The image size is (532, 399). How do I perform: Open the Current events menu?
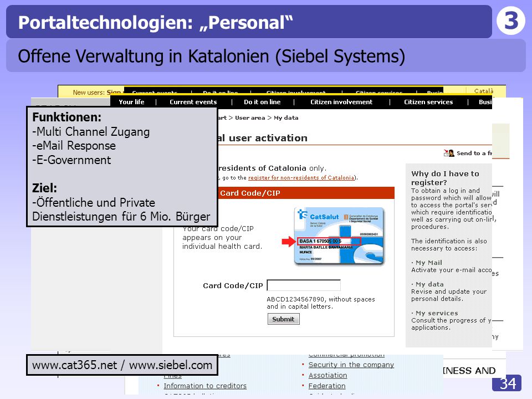pos(193,102)
